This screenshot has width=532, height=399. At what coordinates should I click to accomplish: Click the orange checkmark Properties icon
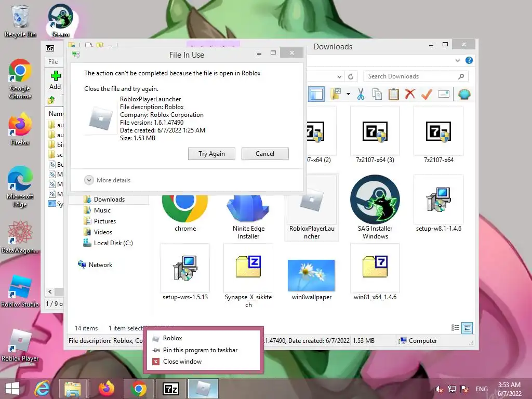coord(427,94)
